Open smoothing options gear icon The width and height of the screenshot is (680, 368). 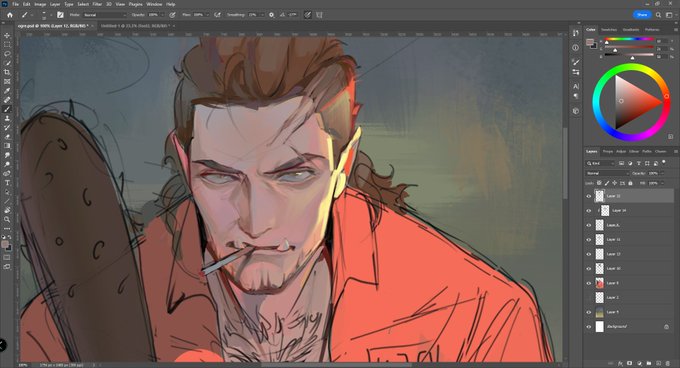tap(271, 15)
